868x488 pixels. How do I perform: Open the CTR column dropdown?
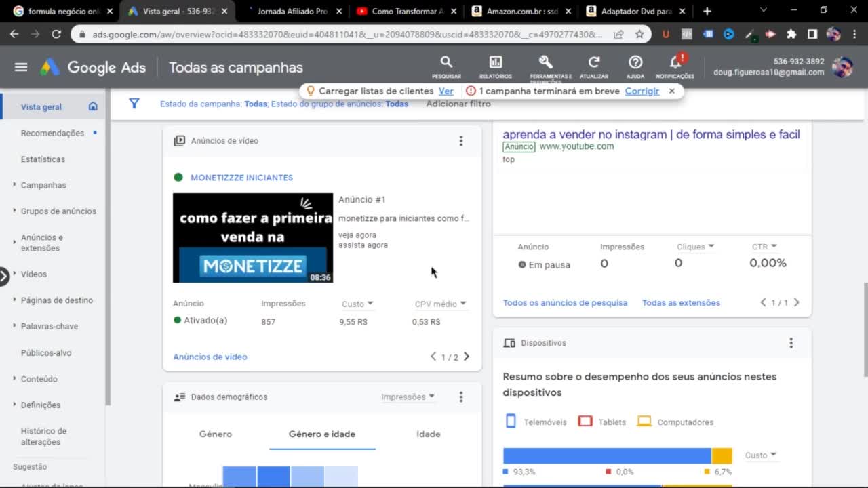tap(764, 247)
